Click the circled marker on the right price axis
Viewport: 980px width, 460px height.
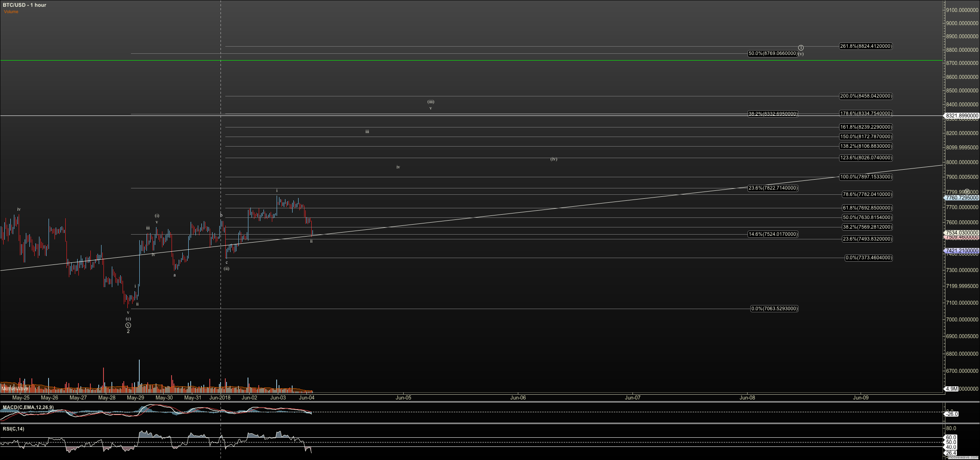pos(967,190)
